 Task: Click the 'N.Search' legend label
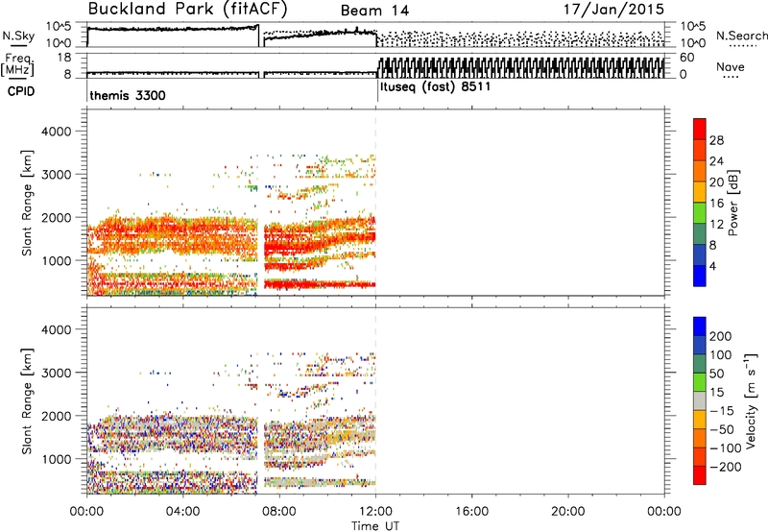pyautogui.click(x=741, y=36)
